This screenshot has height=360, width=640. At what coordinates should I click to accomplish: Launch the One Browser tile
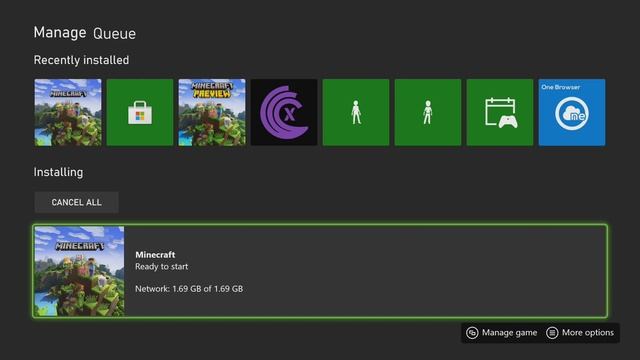pyautogui.click(x=572, y=112)
